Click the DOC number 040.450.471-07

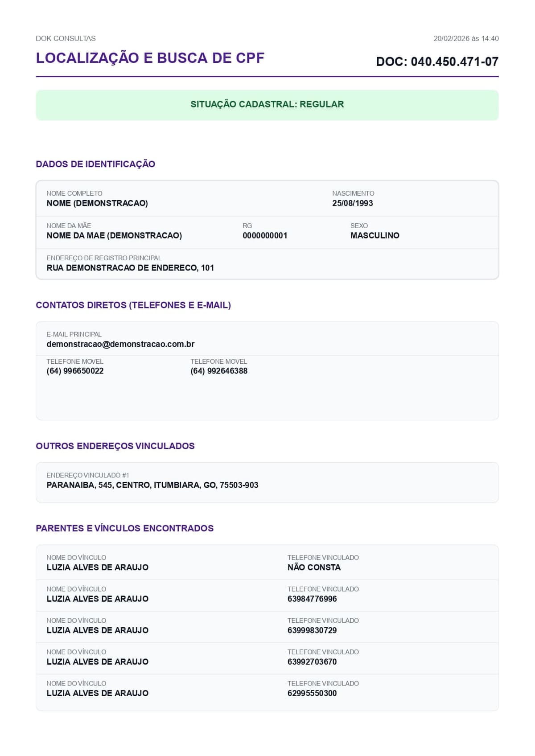click(x=437, y=62)
